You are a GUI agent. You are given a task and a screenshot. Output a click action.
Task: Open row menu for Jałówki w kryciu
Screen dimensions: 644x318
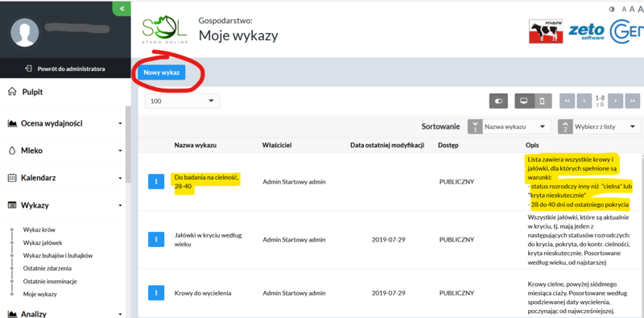coord(156,239)
